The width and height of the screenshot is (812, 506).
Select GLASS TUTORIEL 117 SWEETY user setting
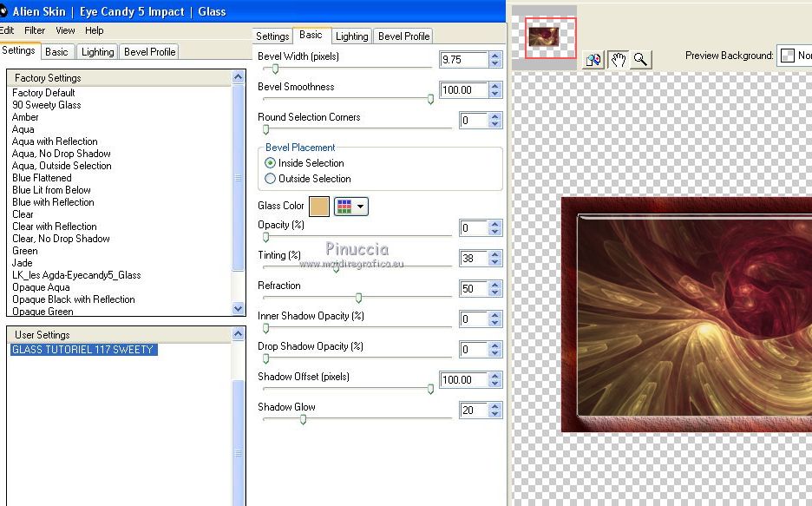[83, 350]
